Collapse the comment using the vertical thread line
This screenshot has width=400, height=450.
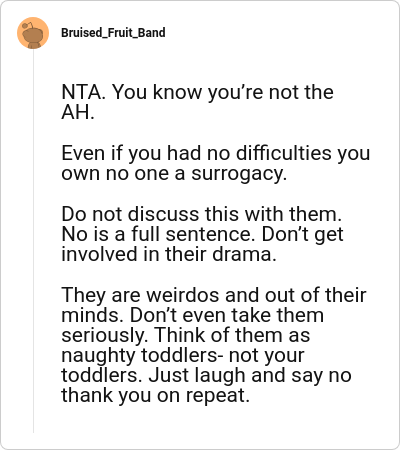(x=33, y=242)
